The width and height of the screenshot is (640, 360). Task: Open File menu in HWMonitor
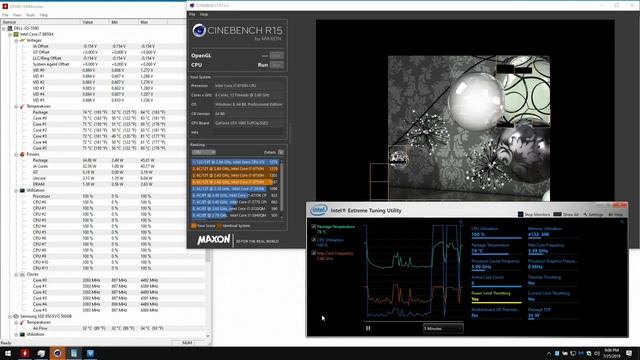5,15
